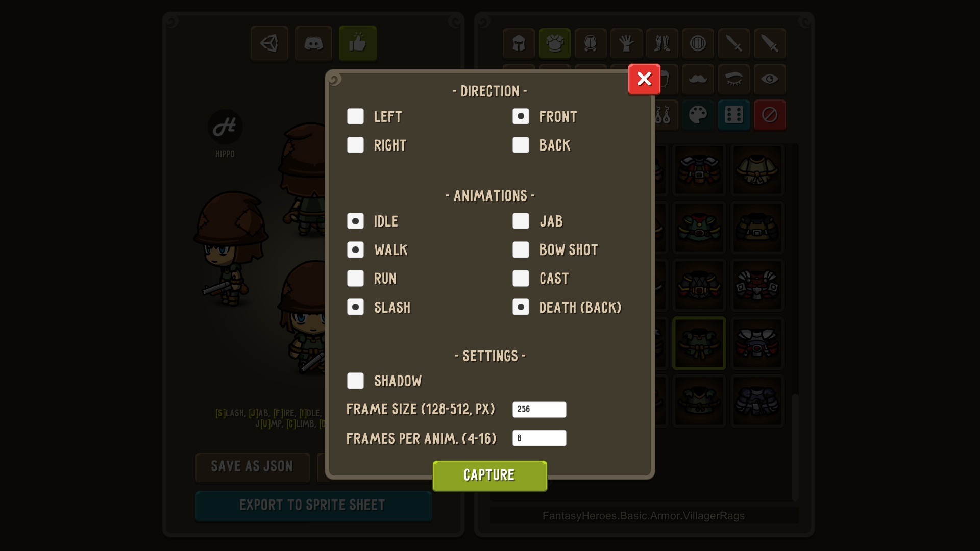Click the thumbs up icon button
This screenshot has height=551, width=980.
point(357,42)
